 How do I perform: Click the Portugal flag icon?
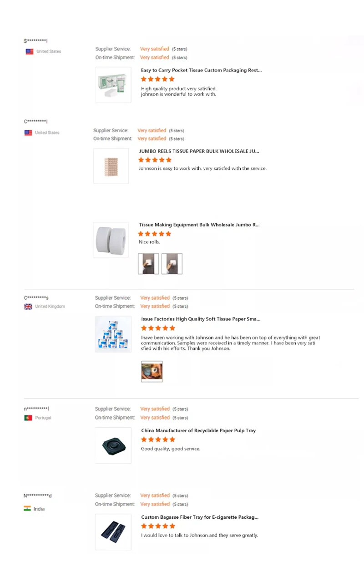pyautogui.click(x=28, y=418)
